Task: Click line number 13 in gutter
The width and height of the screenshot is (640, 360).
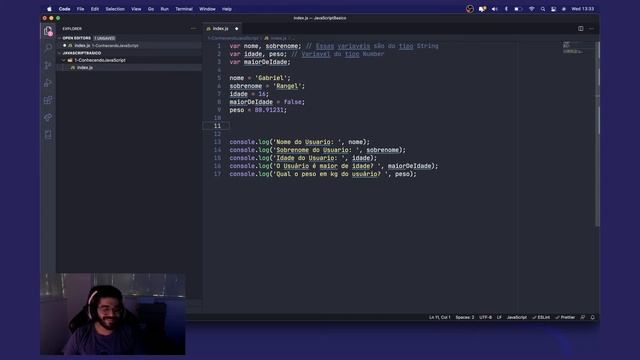Action: coord(217,142)
